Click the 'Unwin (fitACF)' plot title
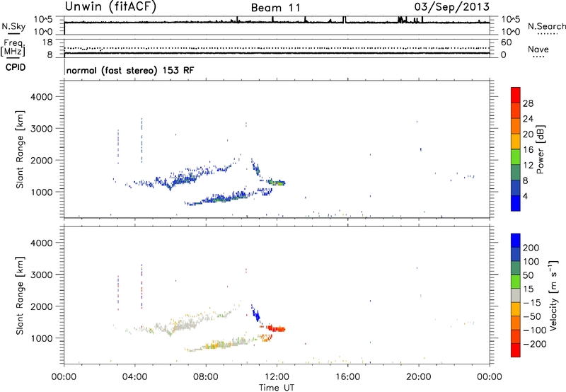The image size is (566, 392). click(110, 7)
